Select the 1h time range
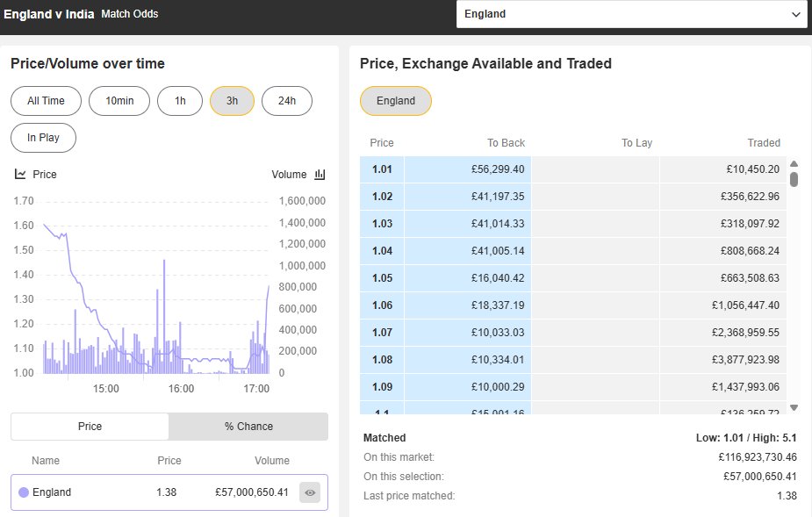Screen dimensions: 812x517 pyautogui.click(x=180, y=100)
